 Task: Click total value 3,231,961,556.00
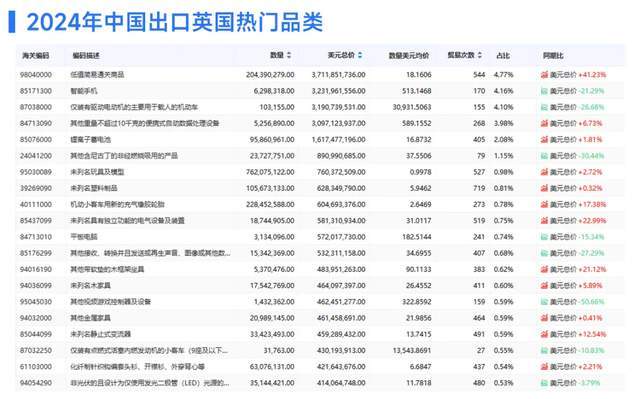click(x=338, y=91)
